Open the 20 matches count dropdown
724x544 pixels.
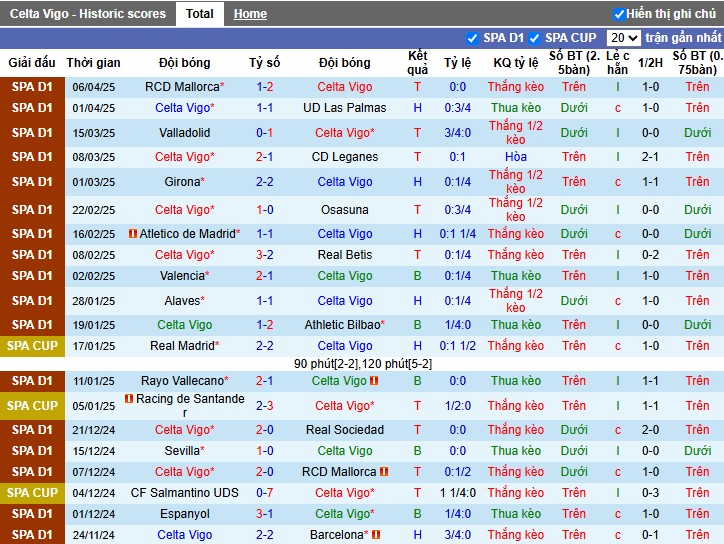pos(624,38)
